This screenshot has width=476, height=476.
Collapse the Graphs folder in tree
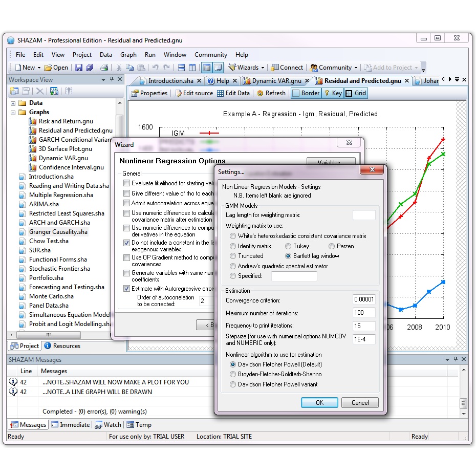13,113
